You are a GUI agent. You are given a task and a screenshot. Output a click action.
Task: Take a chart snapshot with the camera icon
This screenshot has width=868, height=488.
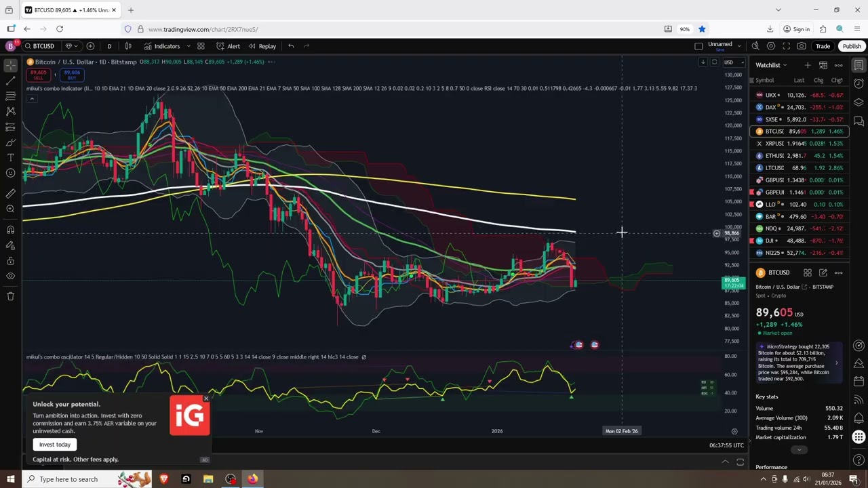tap(802, 46)
